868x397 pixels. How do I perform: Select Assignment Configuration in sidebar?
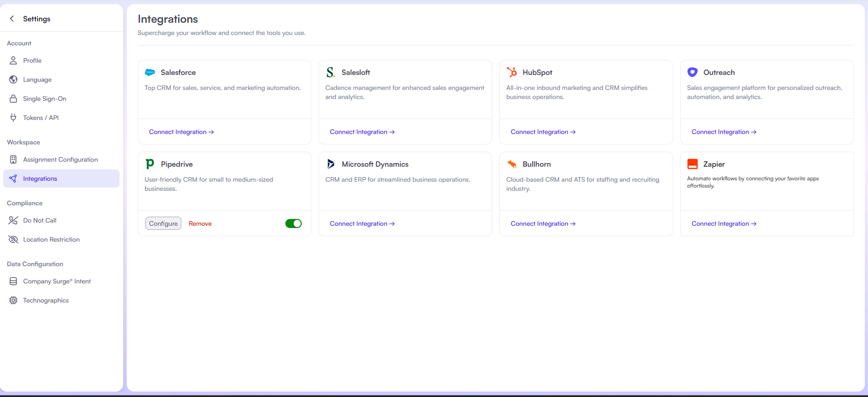pos(60,159)
